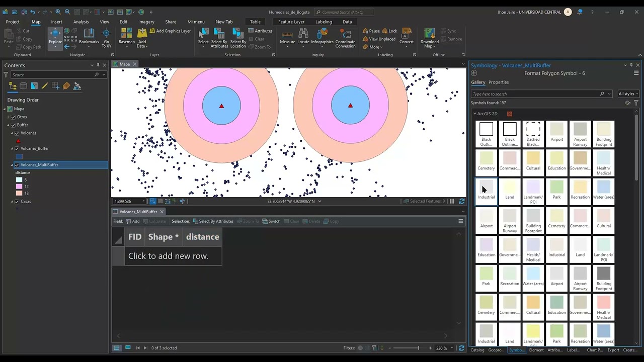Open Coordinate Conversion tool
Screen dimensions: 644x362
tap(345, 38)
